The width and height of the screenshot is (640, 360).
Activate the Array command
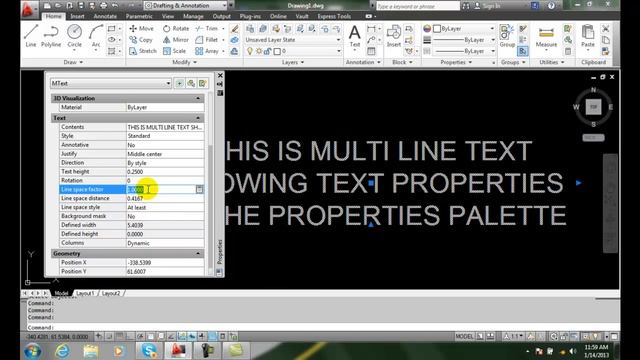207,51
